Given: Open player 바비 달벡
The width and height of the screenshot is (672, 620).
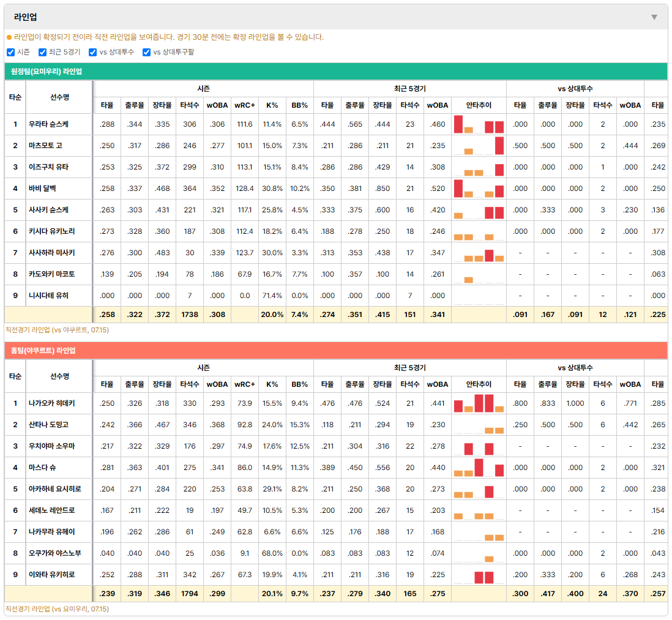Looking at the screenshot, I should pos(42,189).
